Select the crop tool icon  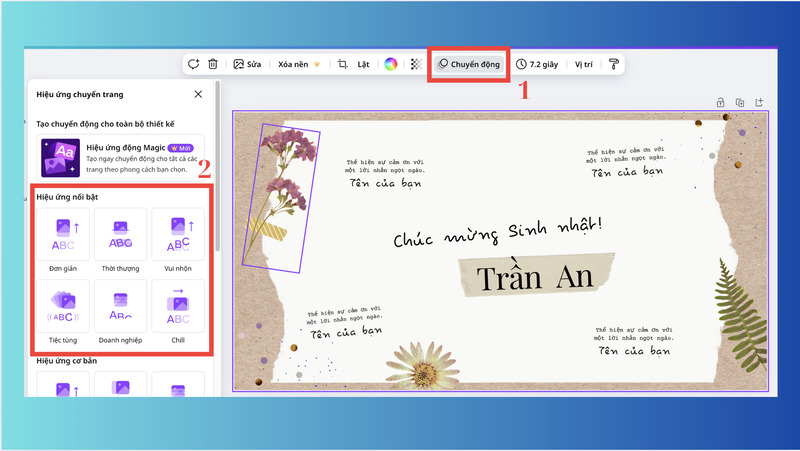coord(342,64)
